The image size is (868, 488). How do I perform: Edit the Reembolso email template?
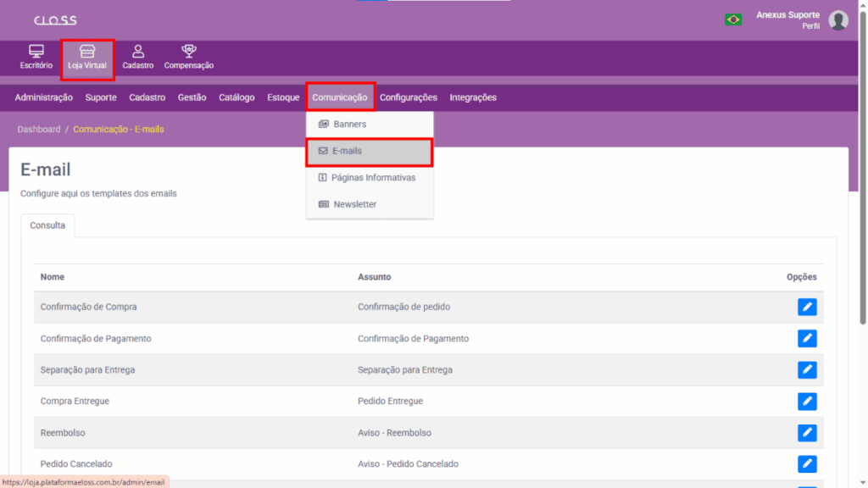click(x=807, y=432)
